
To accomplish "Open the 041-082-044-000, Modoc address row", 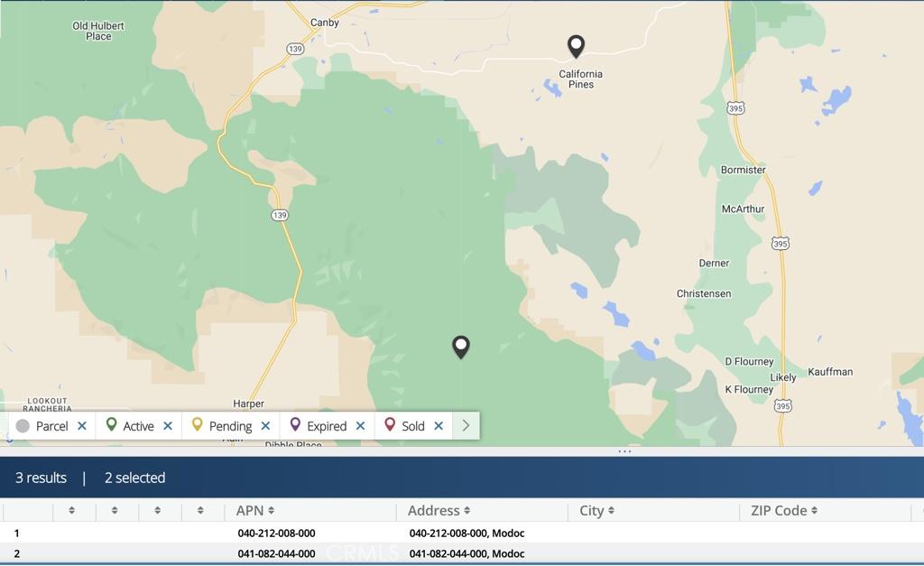I will 467,553.
